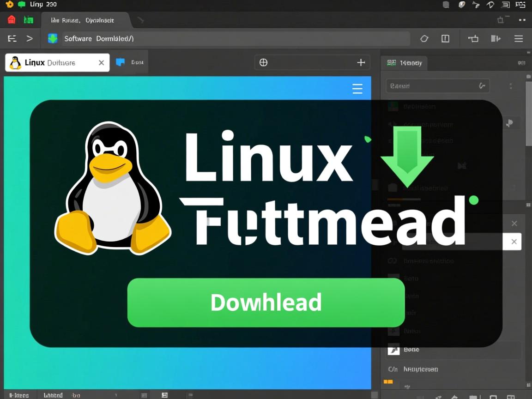
Task: Open the browser hamburger menu at top right
Action: coord(518,38)
